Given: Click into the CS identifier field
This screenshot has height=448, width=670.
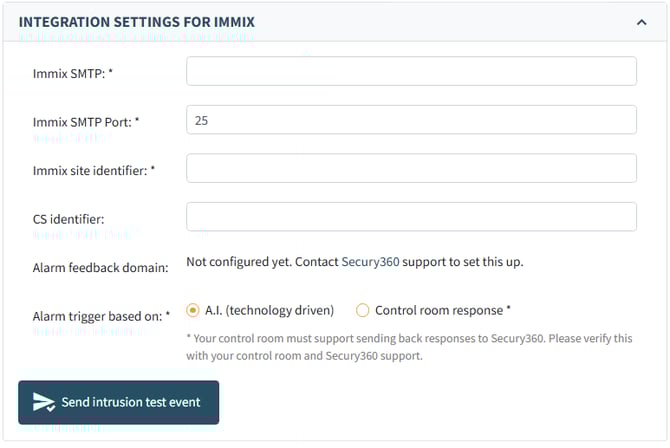Looking at the screenshot, I should [411, 217].
